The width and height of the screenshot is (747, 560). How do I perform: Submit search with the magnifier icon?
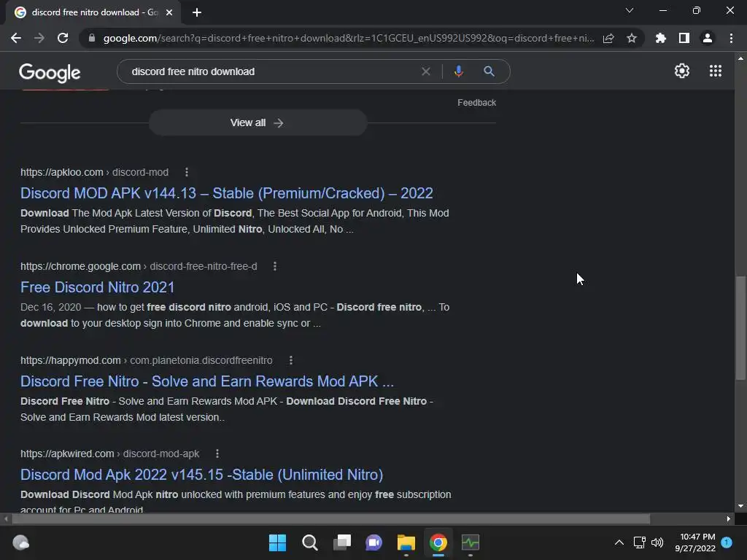[489, 71]
